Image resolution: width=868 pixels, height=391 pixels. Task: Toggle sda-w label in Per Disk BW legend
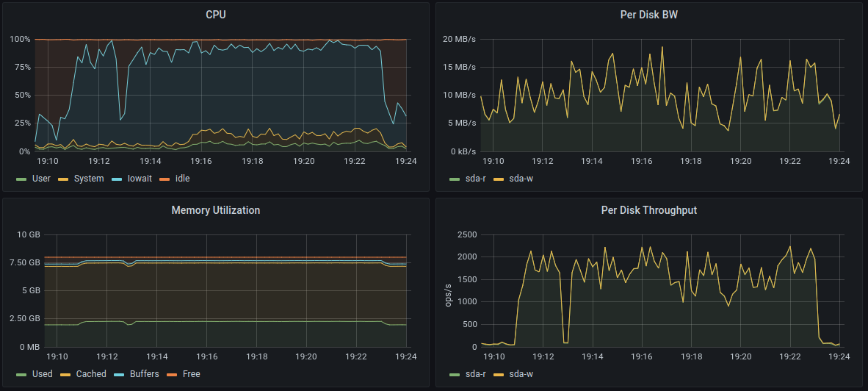[521, 179]
